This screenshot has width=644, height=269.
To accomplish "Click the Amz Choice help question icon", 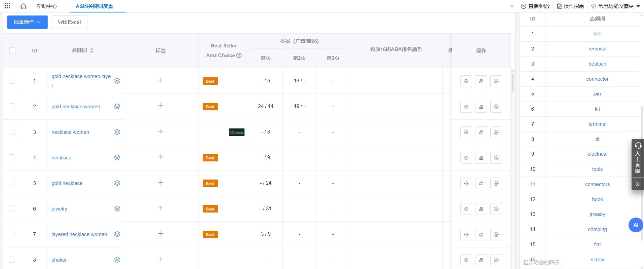I will (x=239, y=55).
